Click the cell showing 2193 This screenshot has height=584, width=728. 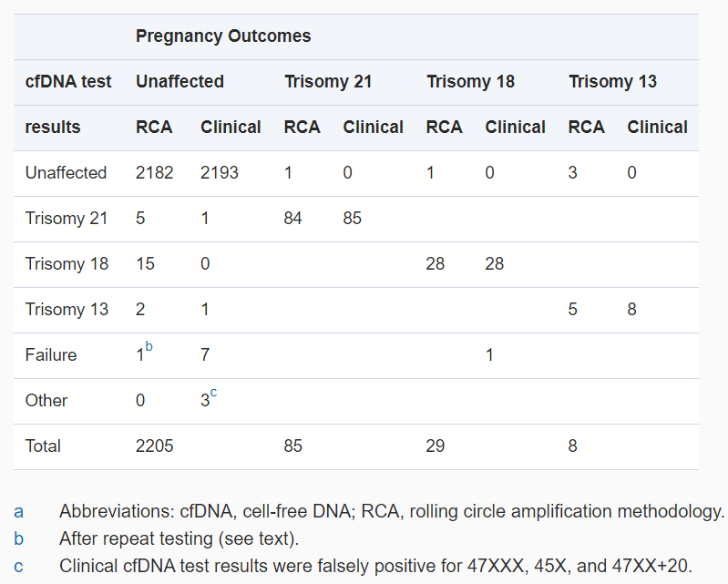[220, 173]
